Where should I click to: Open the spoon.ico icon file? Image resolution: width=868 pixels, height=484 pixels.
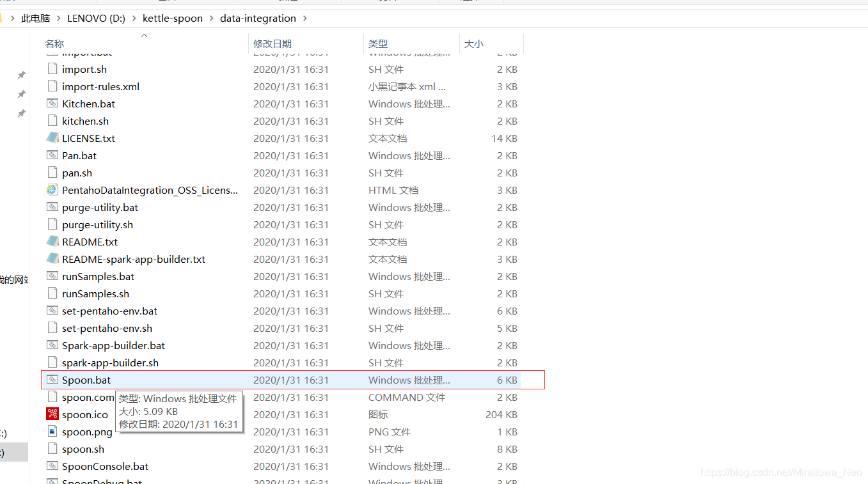[84, 414]
